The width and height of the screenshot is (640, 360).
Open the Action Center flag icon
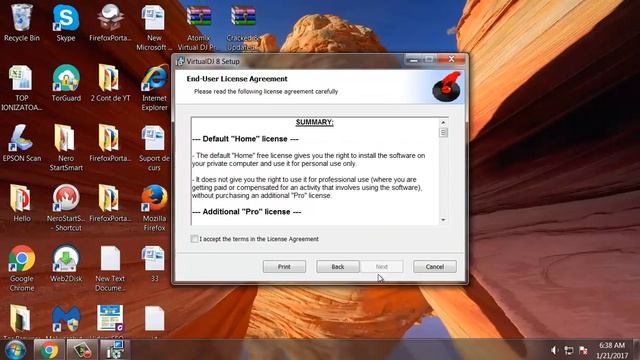click(x=583, y=351)
